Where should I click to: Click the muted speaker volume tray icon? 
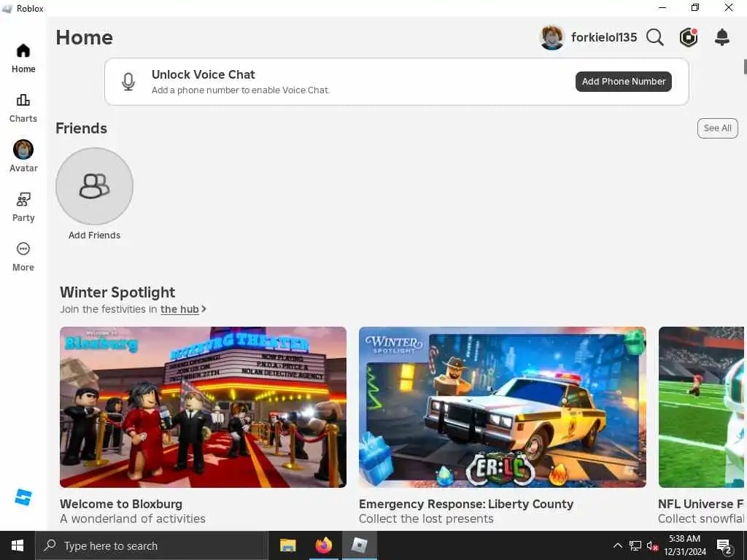[652, 545]
